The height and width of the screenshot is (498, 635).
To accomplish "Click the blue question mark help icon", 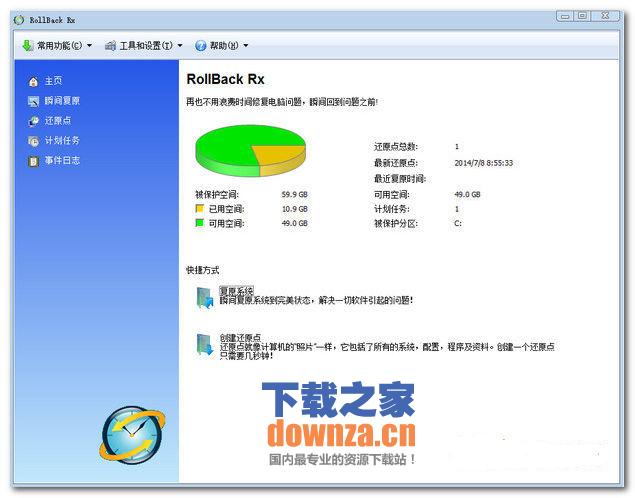I will (200, 46).
